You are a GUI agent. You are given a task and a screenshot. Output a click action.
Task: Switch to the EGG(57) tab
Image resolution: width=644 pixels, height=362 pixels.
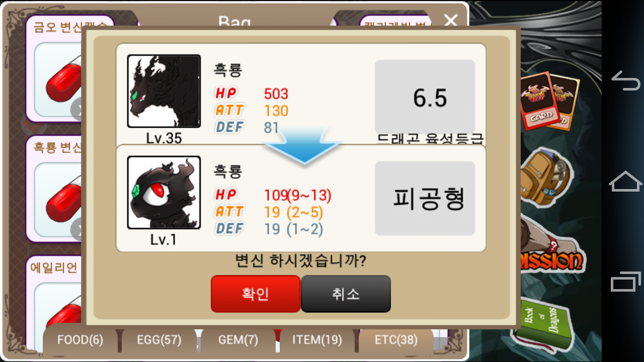coord(159,340)
